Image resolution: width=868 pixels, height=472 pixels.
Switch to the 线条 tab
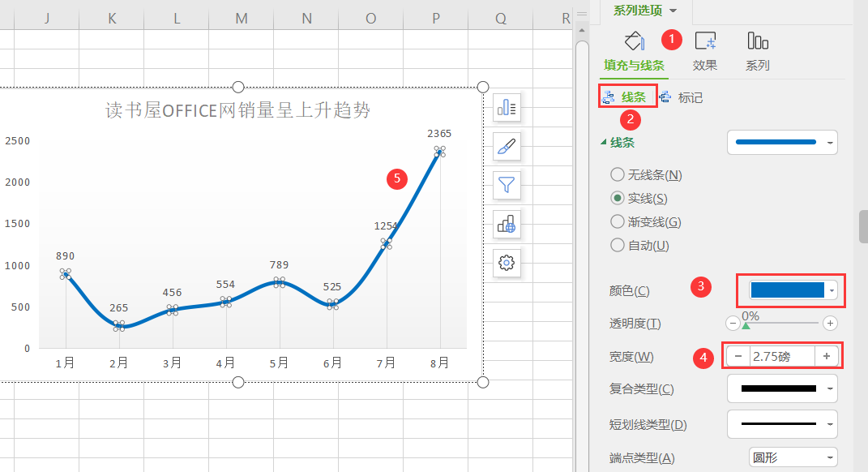click(628, 97)
